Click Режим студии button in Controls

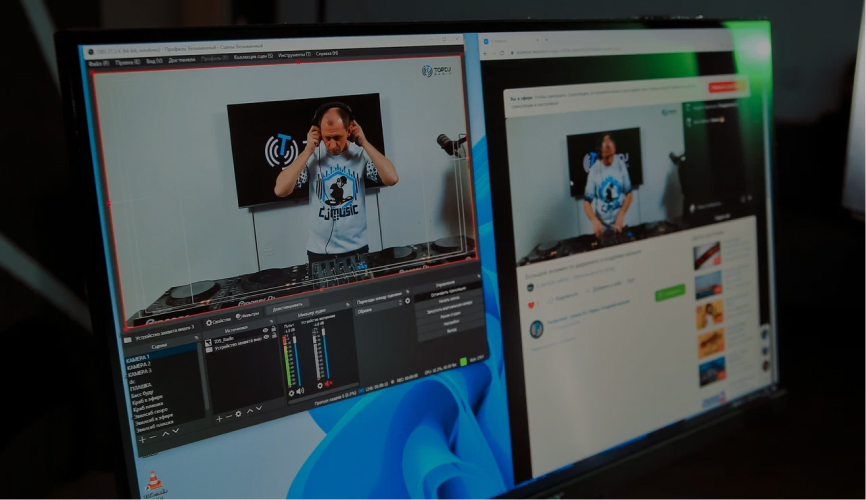(x=450, y=315)
